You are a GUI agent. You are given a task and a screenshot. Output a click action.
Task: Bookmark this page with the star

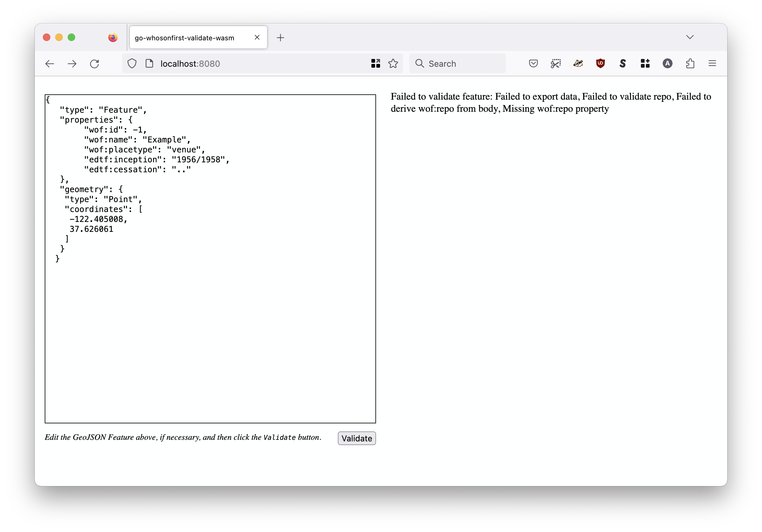(x=393, y=63)
